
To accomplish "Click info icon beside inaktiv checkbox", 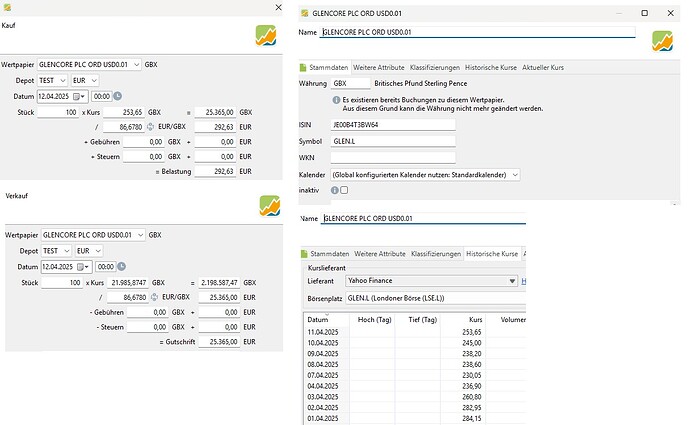I will click(x=335, y=190).
